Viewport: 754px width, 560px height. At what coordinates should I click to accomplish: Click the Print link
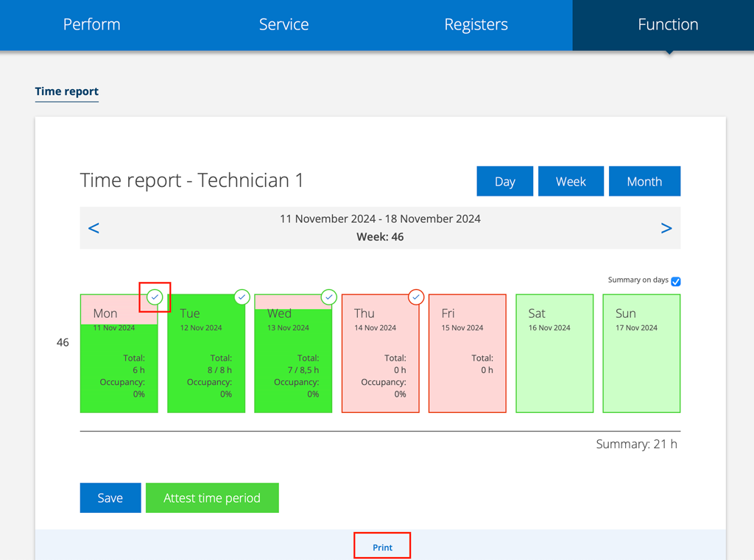382,547
